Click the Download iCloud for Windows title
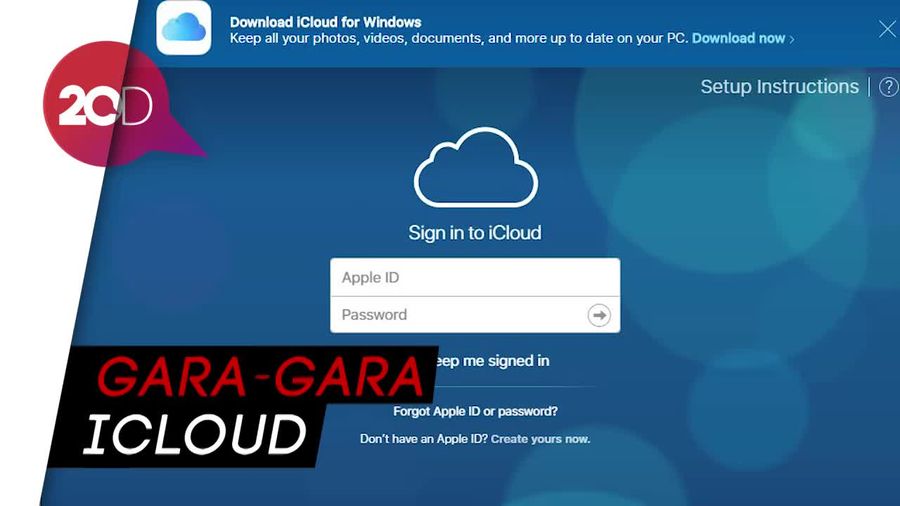The height and width of the screenshot is (506, 900). (325, 22)
